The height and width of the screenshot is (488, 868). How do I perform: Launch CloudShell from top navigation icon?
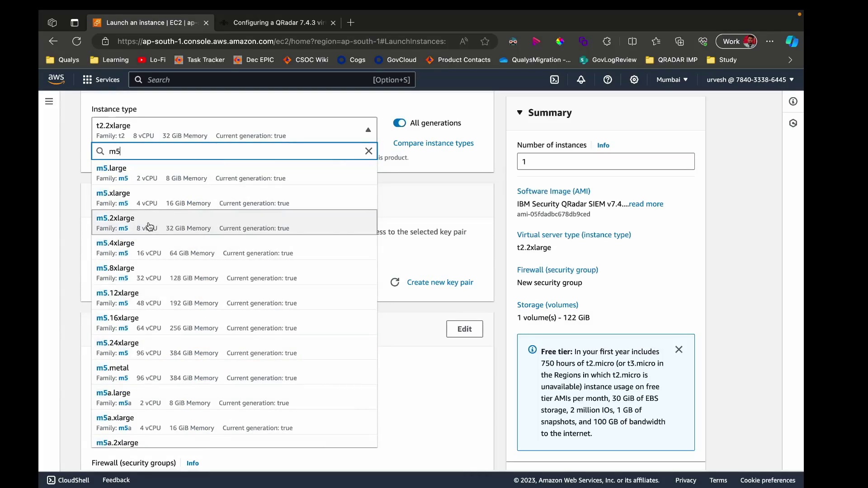[554, 80]
